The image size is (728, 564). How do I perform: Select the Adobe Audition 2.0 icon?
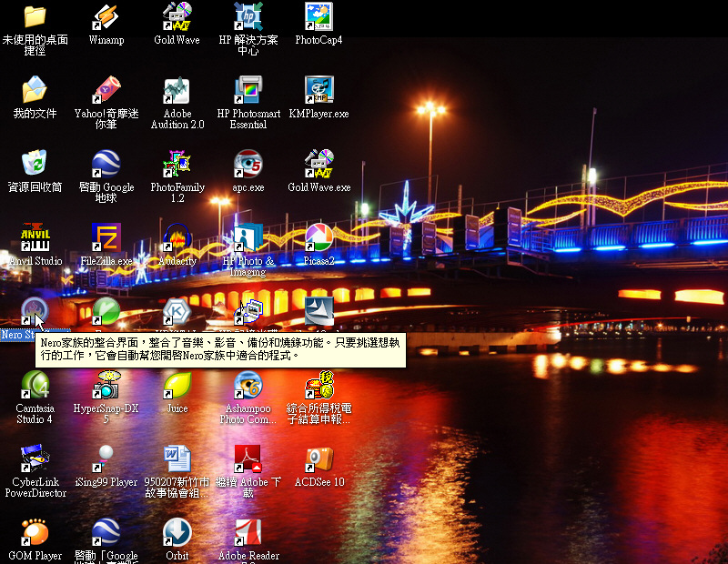[x=177, y=90]
